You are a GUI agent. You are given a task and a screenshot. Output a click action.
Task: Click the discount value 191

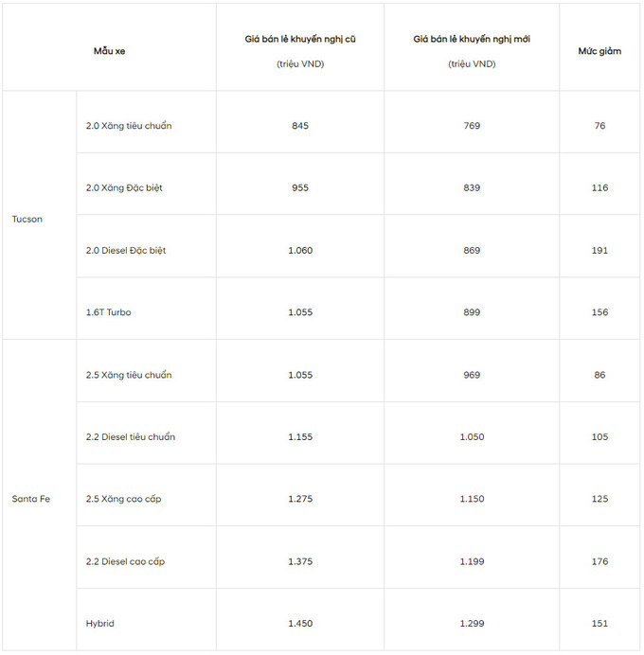[x=599, y=250]
